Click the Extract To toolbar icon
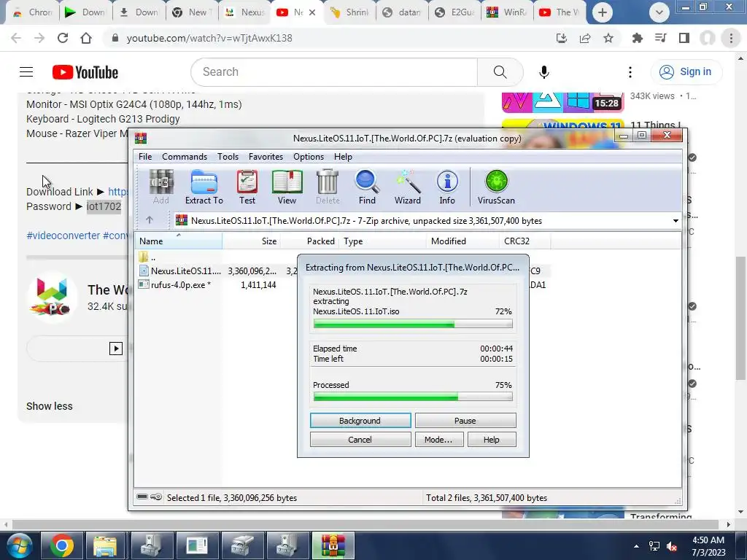747x560 pixels. 204,187
